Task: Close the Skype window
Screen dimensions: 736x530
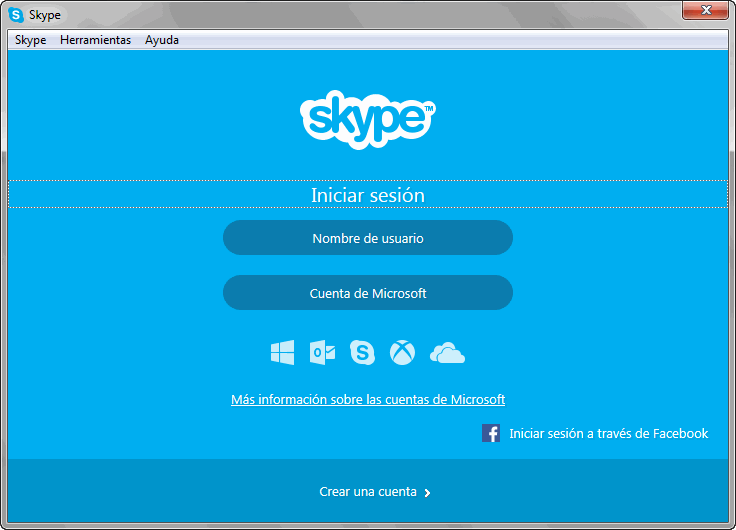Action: click(705, 10)
